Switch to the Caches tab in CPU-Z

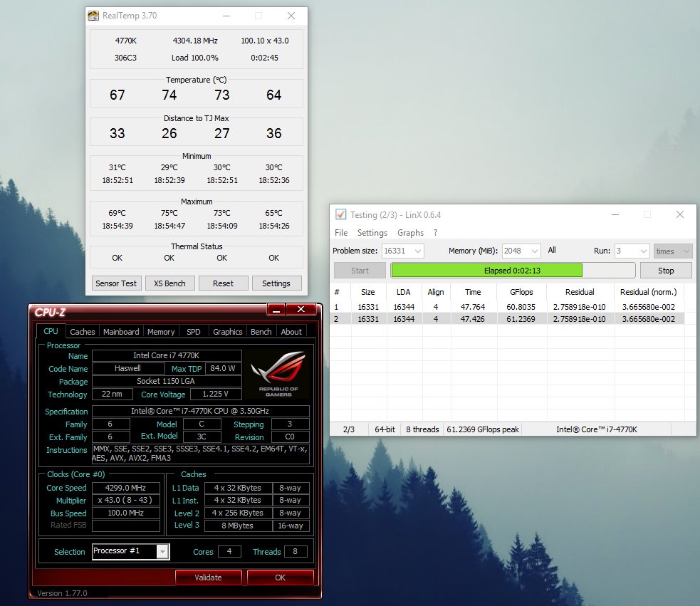(x=82, y=332)
